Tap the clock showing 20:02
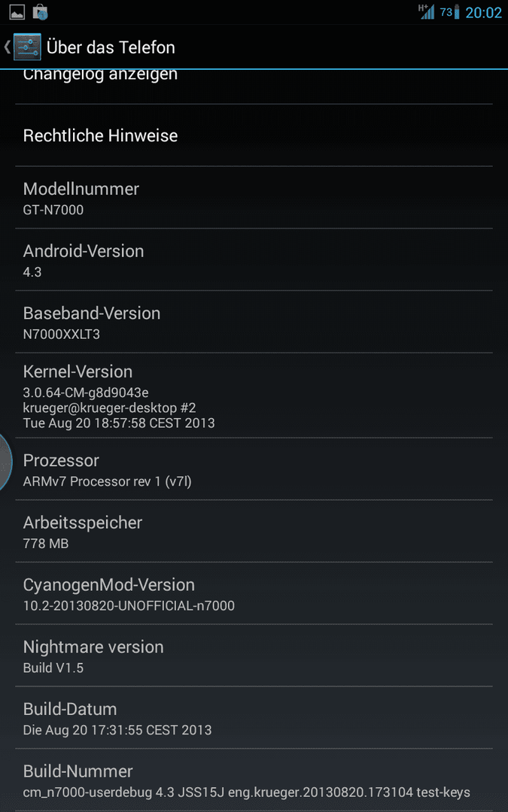The width and height of the screenshot is (508, 812). [483, 13]
